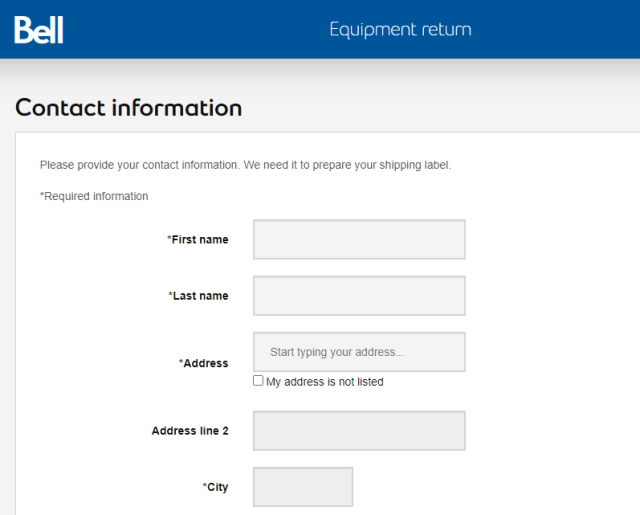Check the 'My address is not listed' checkbox

(x=258, y=381)
